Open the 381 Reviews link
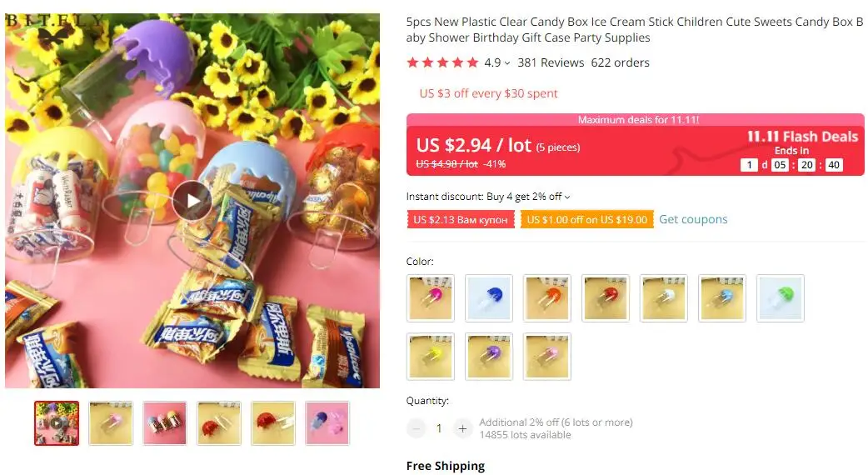The width and height of the screenshot is (868, 475). click(551, 62)
